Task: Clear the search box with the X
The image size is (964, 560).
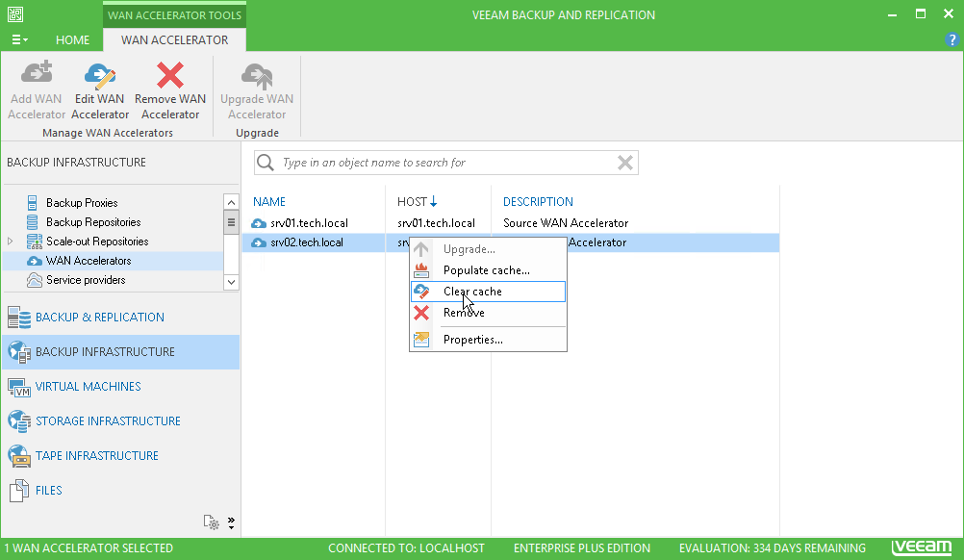Action: tap(625, 163)
